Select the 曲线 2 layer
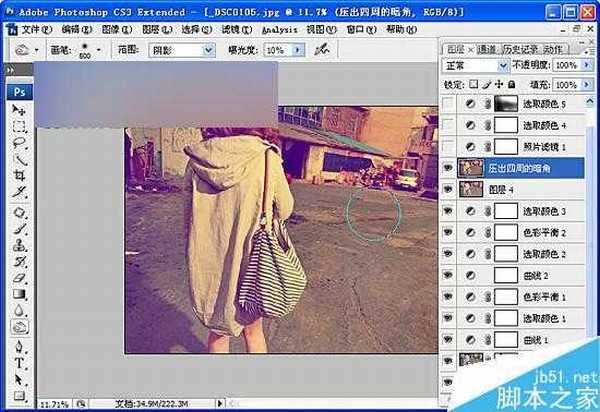600x412 pixels. click(542, 276)
